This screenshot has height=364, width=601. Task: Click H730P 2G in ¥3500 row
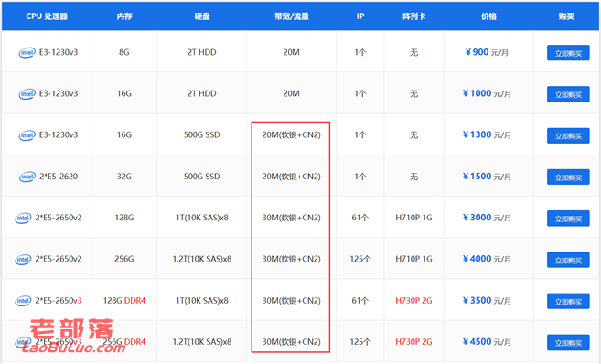(x=414, y=300)
